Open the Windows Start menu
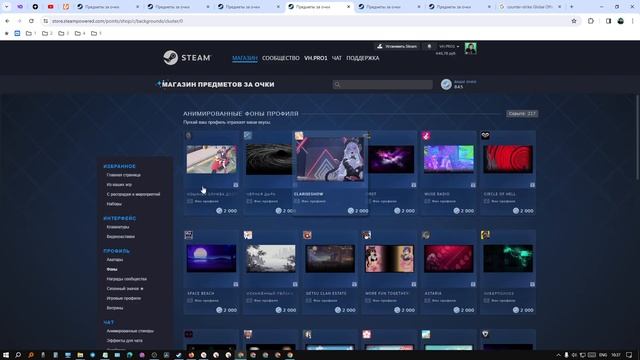Image resolution: width=640 pixels, height=360 pixels. pyautogui.click(x=6, y=355)
